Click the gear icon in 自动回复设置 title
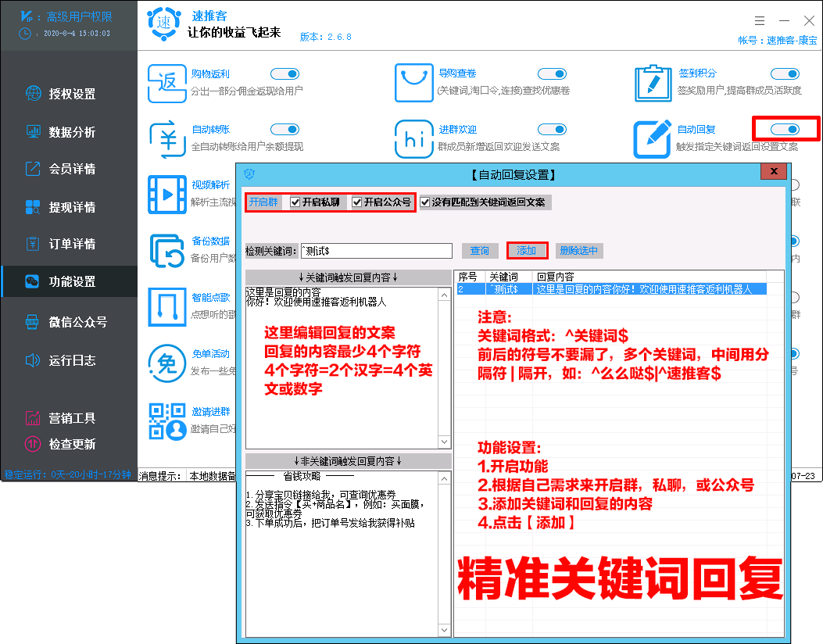The image size is (823, 644). tap(249, 174)
